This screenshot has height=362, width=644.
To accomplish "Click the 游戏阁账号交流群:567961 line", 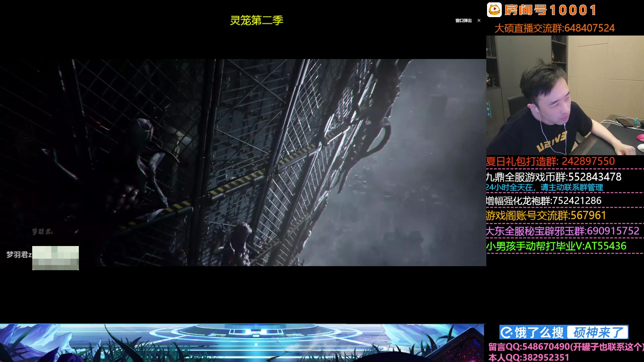I will click(546, 216).
